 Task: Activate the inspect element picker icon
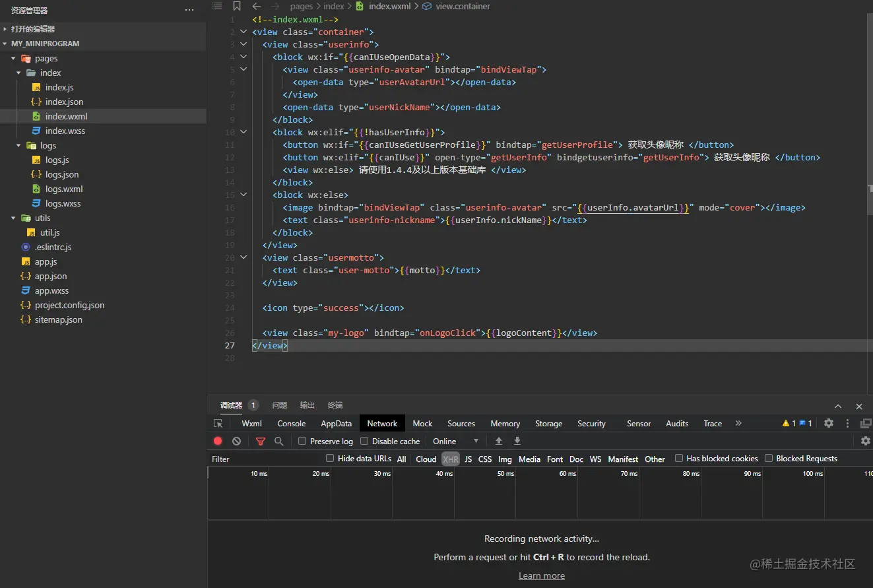218,424
